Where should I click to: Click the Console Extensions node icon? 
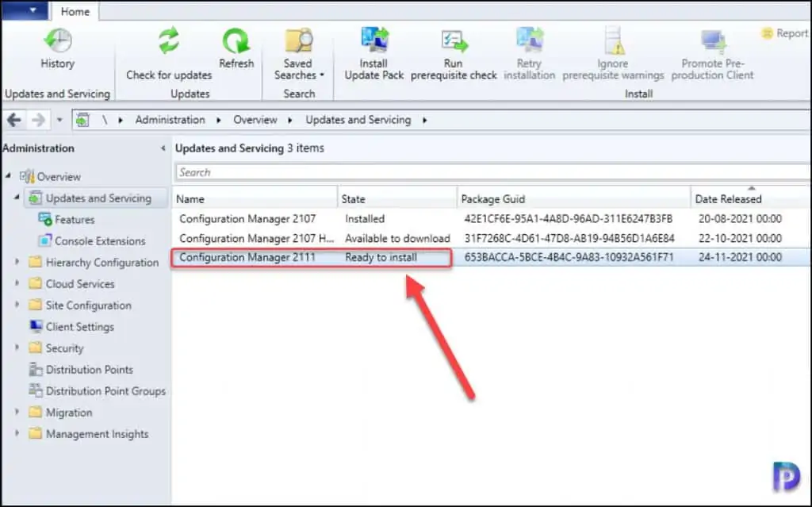click(x=45, y=240)
